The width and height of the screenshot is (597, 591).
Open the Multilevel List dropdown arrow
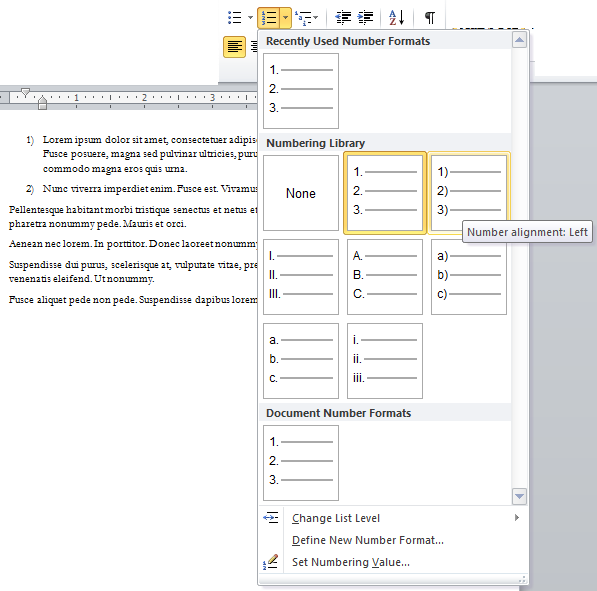point(316,18)
